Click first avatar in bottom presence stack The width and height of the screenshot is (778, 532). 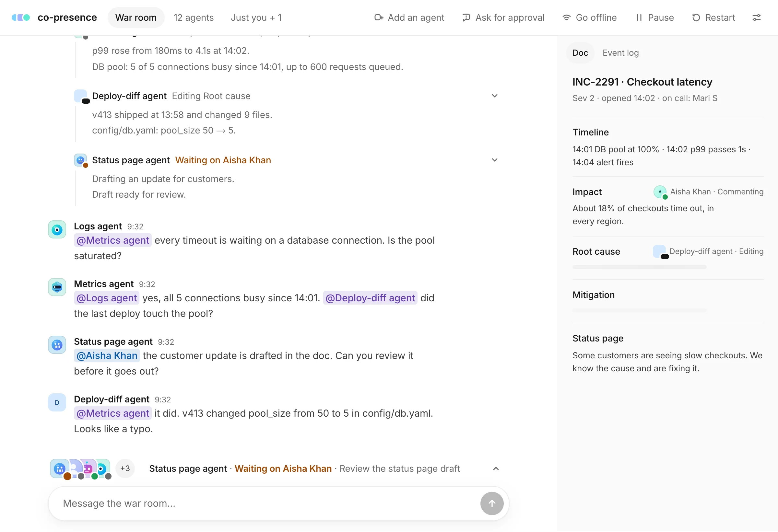(x=60, y=468)
